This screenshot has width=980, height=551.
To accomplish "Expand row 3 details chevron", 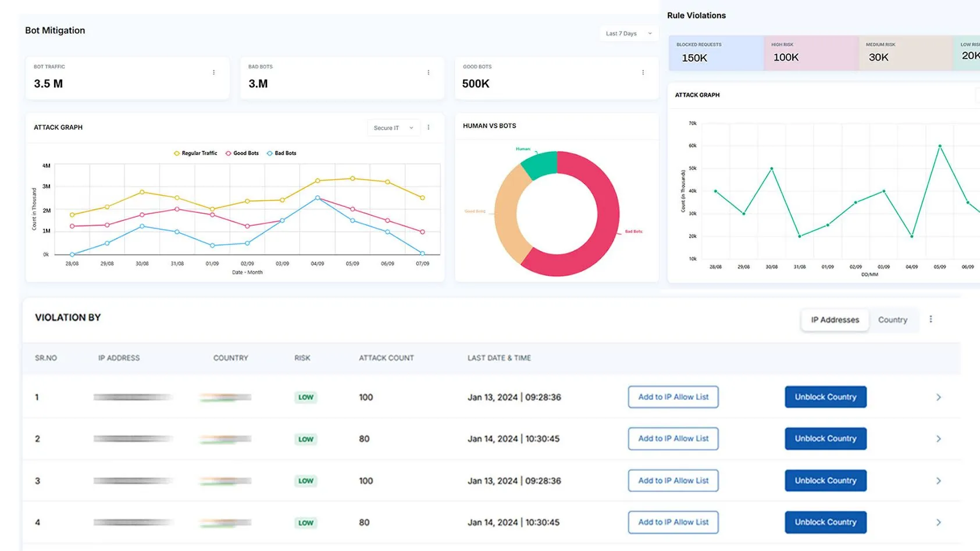I will point(938,481).
